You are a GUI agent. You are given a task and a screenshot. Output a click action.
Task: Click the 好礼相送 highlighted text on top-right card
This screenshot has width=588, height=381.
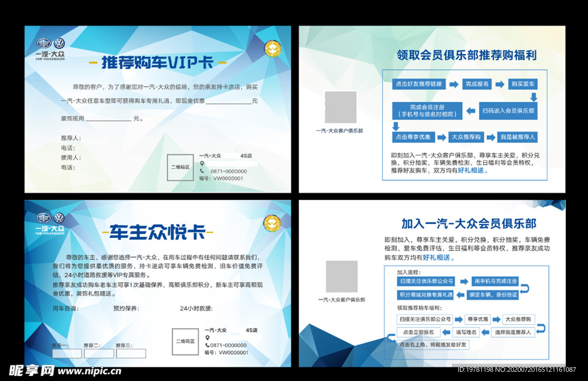coord(471,171)
